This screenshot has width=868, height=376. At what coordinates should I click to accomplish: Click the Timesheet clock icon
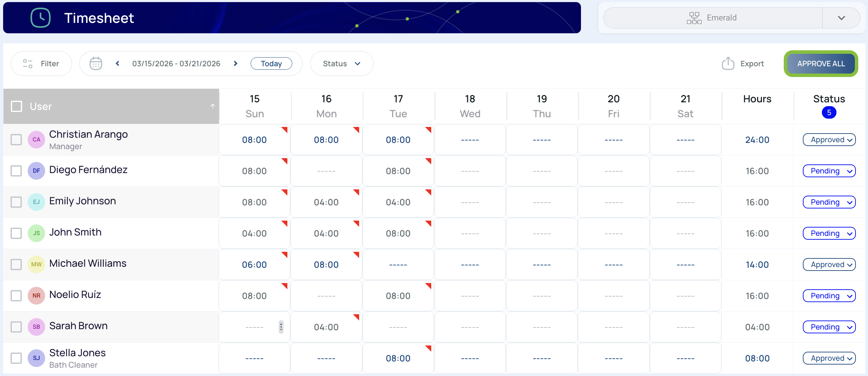[x=41, y=18]
